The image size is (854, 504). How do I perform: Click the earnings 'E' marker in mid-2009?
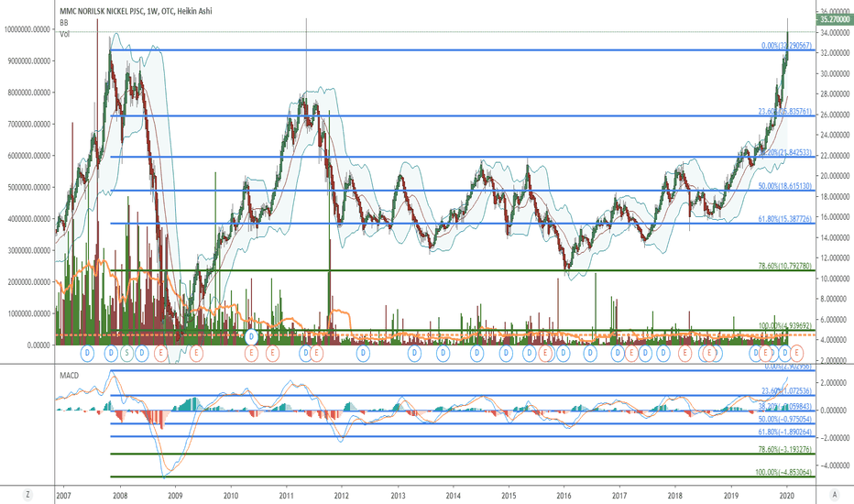196,353
